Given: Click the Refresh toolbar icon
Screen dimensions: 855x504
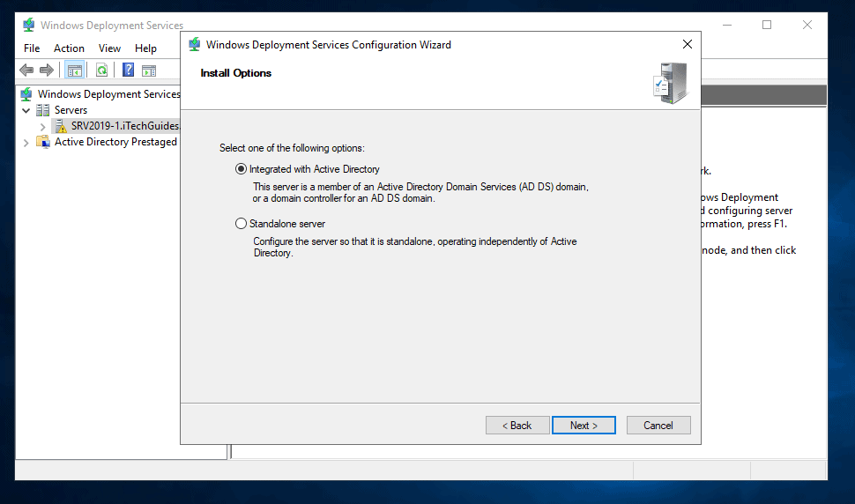Looking at the screenshot, I should click(102, 70).
